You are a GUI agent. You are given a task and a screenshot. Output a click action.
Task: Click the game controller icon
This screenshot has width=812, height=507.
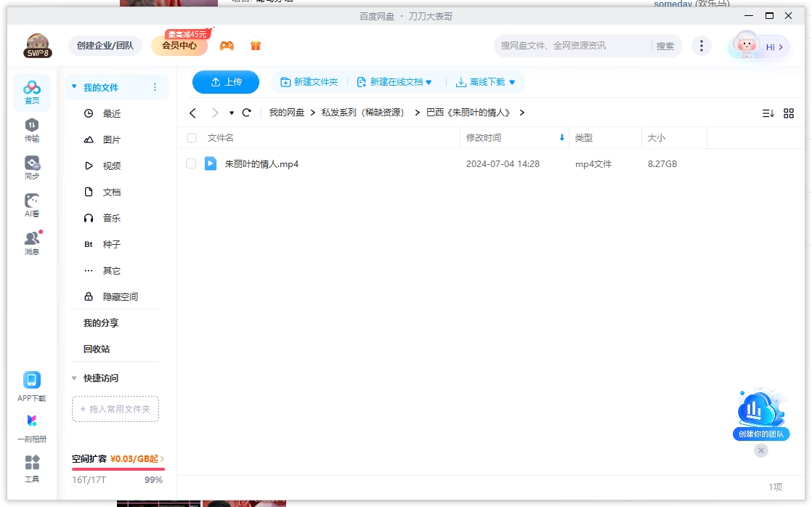pos(227,46)
